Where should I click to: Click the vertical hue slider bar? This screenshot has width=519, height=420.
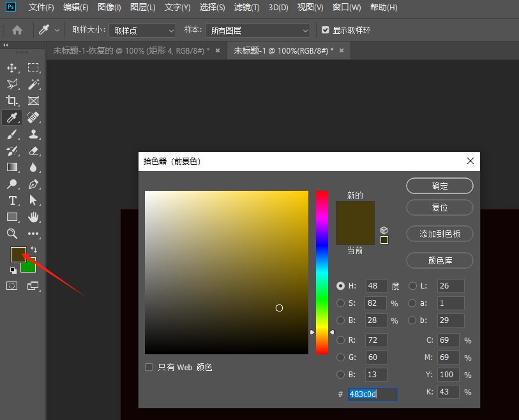click(322, 272)
